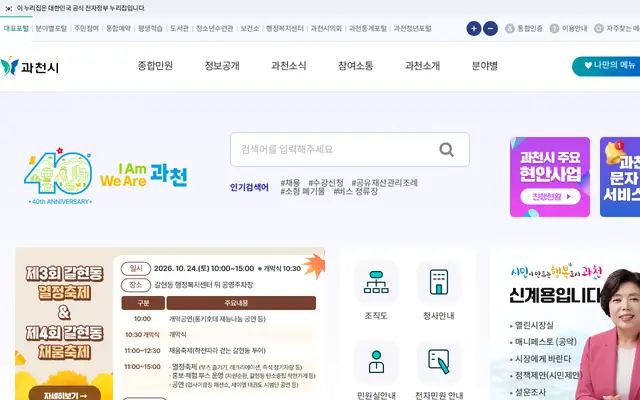Open the 과천소개 main menu
The width and height of the screenshot is (640, 400).
[x=422, y=66]
